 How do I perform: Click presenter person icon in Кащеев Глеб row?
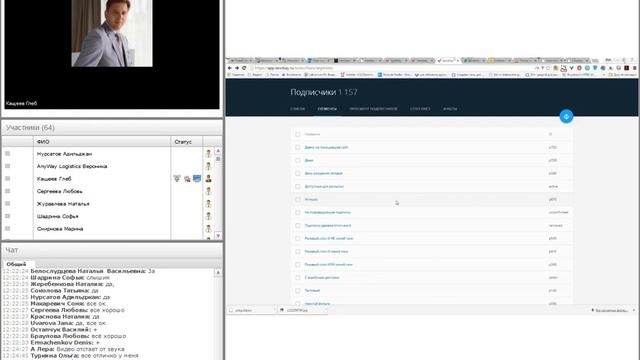point(209,179)
